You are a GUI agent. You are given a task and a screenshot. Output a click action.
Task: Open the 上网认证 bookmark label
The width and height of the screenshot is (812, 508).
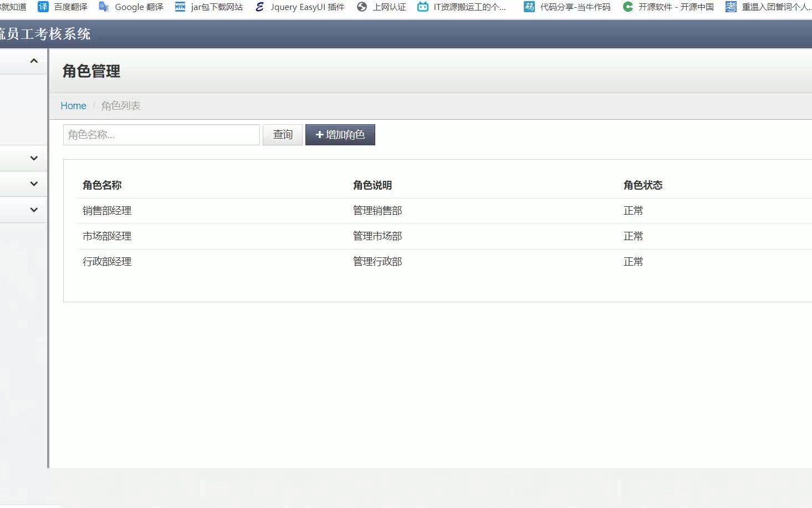[389, 7]
